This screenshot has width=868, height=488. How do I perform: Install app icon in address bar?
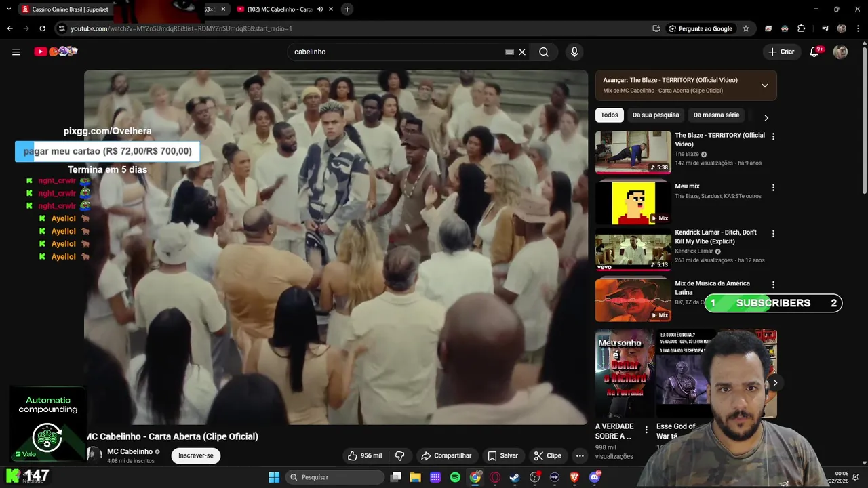656,28
